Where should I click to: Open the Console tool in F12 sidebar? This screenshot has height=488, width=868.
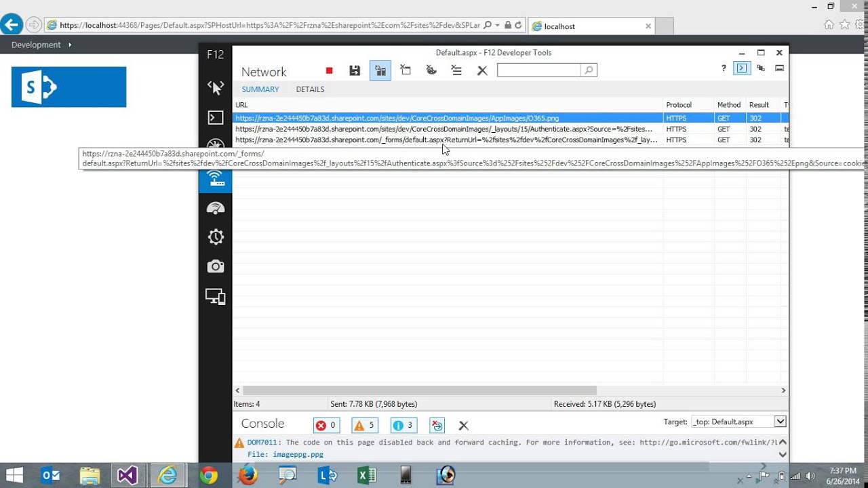coord(216,118)
